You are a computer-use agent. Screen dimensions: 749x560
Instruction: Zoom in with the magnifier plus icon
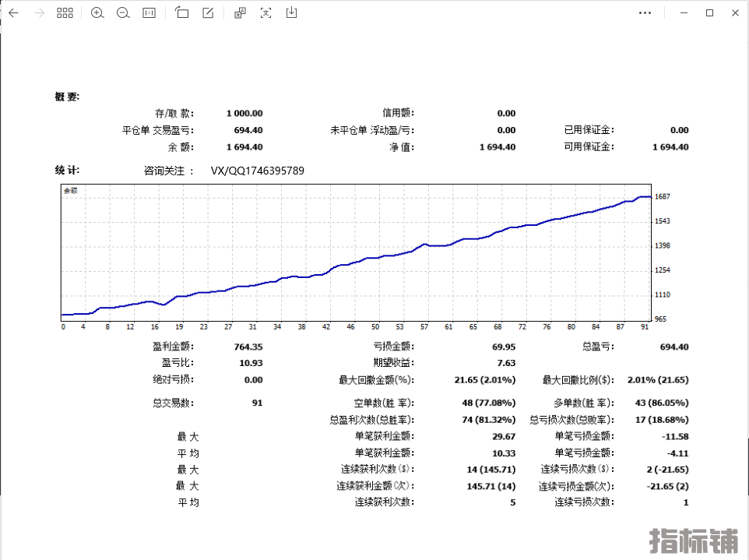click(97, 13)
